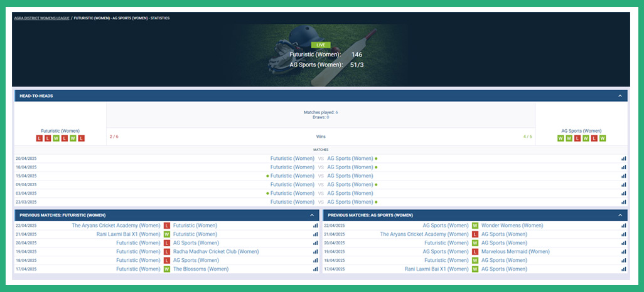
Task: Open stats icon beside Marvelous Mermaid match
Action: click(x=623, y=252)
